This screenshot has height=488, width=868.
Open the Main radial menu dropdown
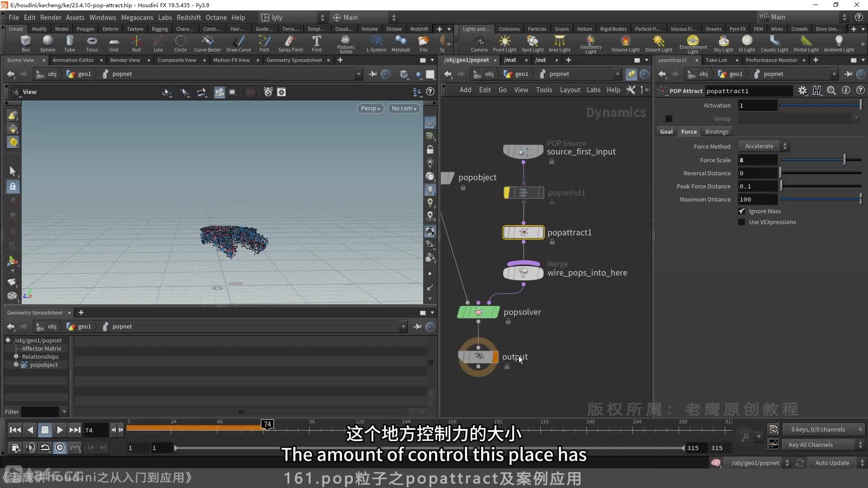364,17
